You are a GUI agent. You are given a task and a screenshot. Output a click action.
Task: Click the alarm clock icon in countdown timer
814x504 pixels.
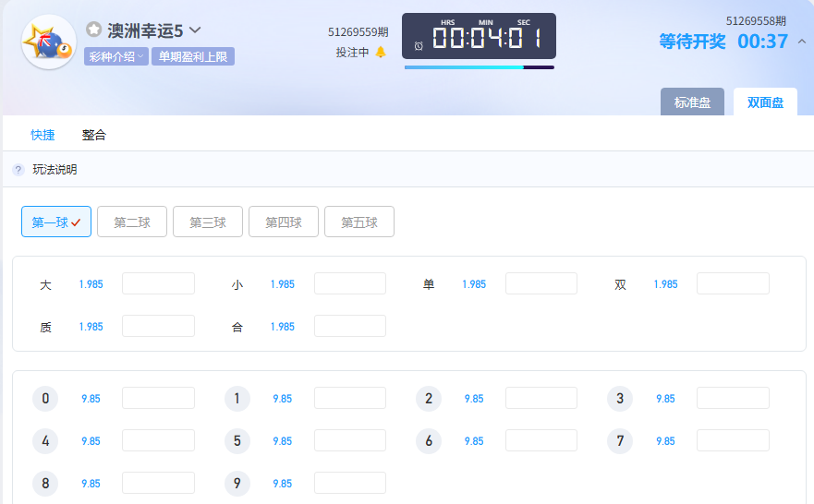pos(419,45)
